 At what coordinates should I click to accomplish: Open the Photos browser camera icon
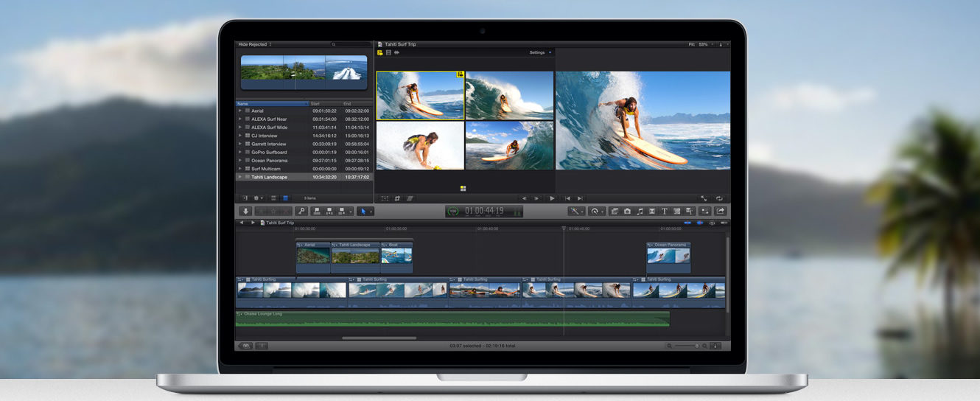click(x=627, y=212)
